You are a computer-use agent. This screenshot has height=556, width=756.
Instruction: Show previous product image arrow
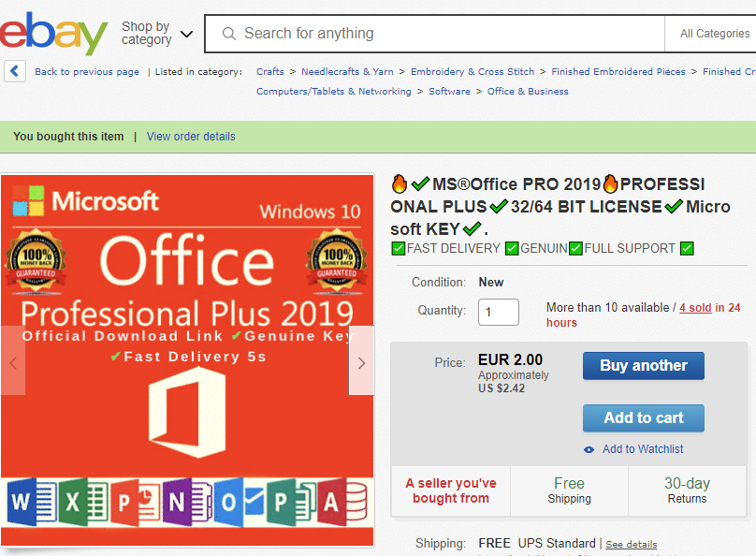(x=13, y=360)
